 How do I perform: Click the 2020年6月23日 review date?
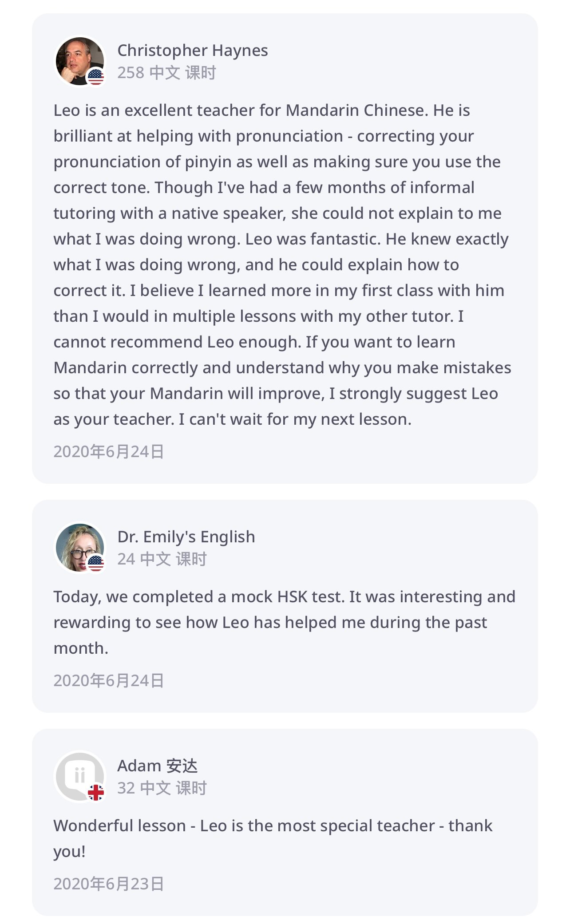[109, 884]
